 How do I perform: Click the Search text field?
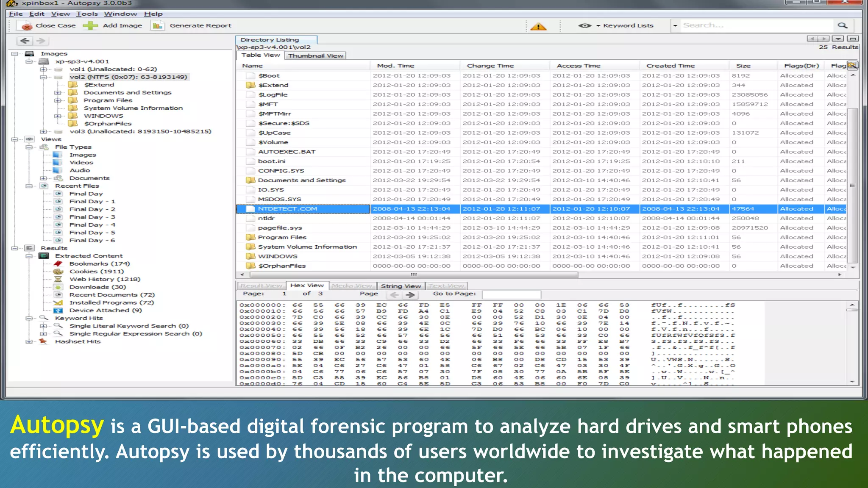tap(757, 25)
